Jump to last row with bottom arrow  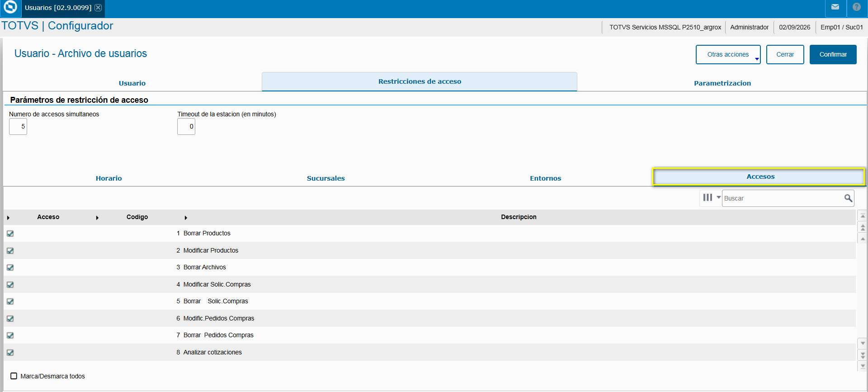click(863, 366)
